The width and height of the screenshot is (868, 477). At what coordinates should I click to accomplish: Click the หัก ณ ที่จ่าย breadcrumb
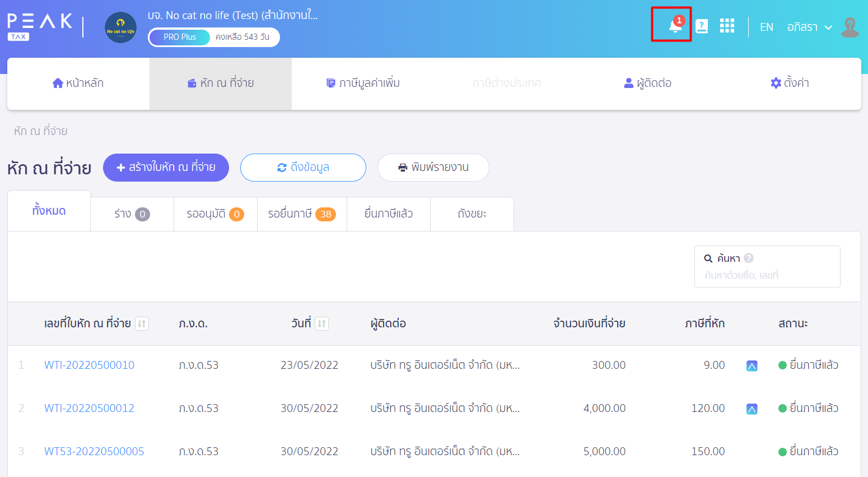click(40, 131)
